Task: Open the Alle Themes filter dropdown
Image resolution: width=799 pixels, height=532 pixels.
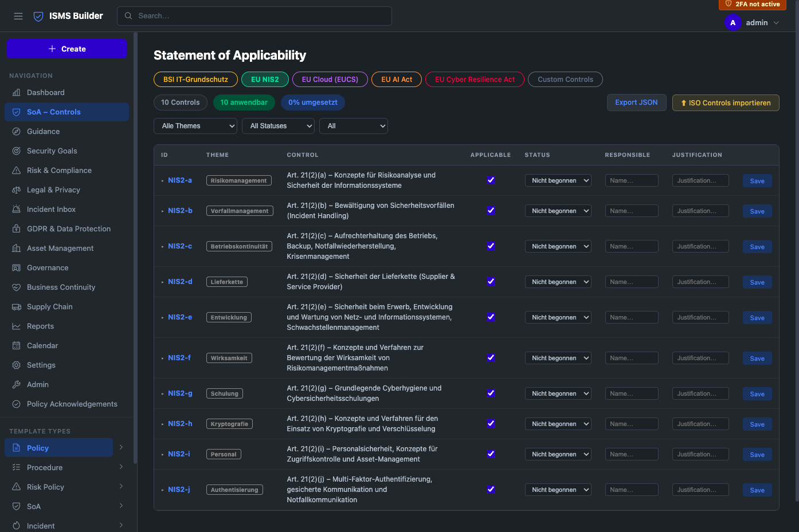Action: [195, 126]
